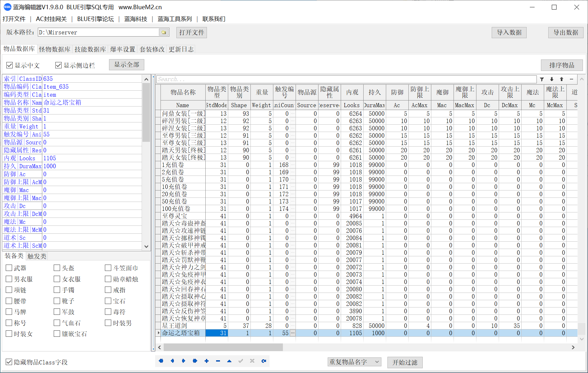Click the post edit checkmark icon
The height and width of the screenshot is (373, 588).
(241, 361)
